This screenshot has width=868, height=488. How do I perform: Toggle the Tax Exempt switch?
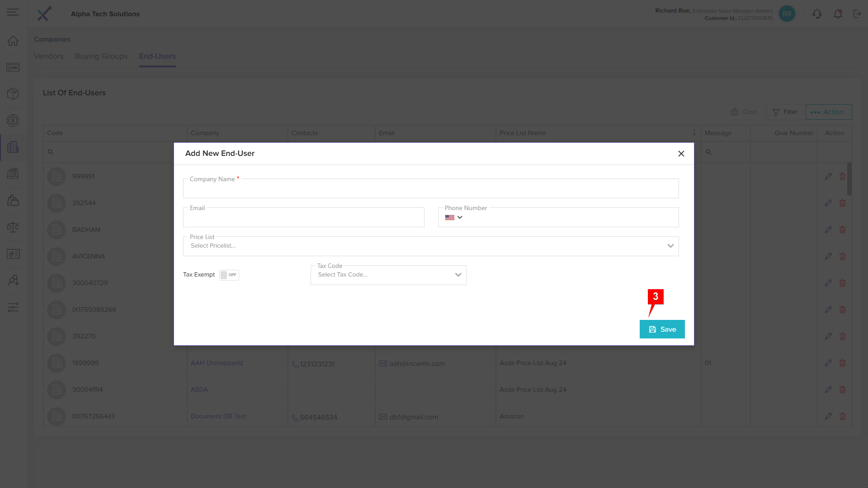pyautogui.click(x=229, y=275)
